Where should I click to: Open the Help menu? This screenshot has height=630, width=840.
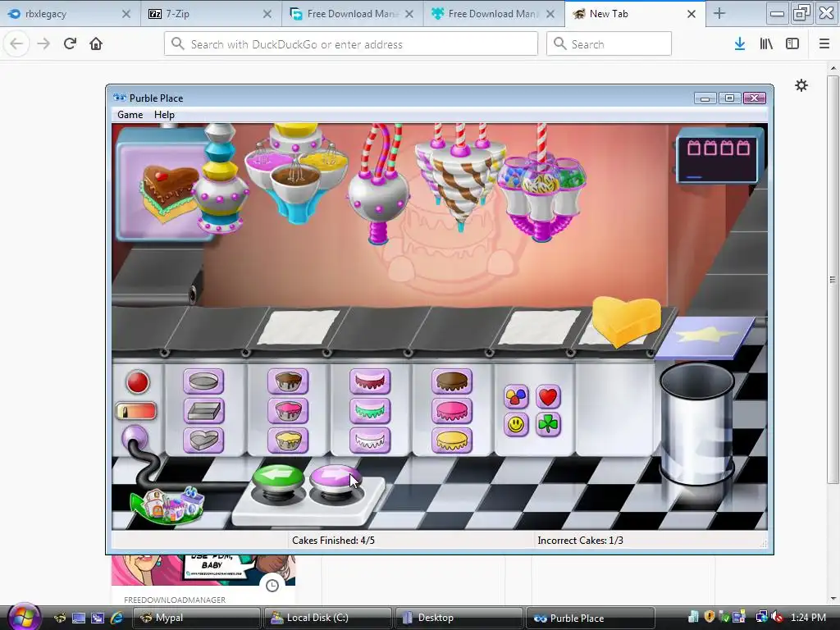[164, 115]
